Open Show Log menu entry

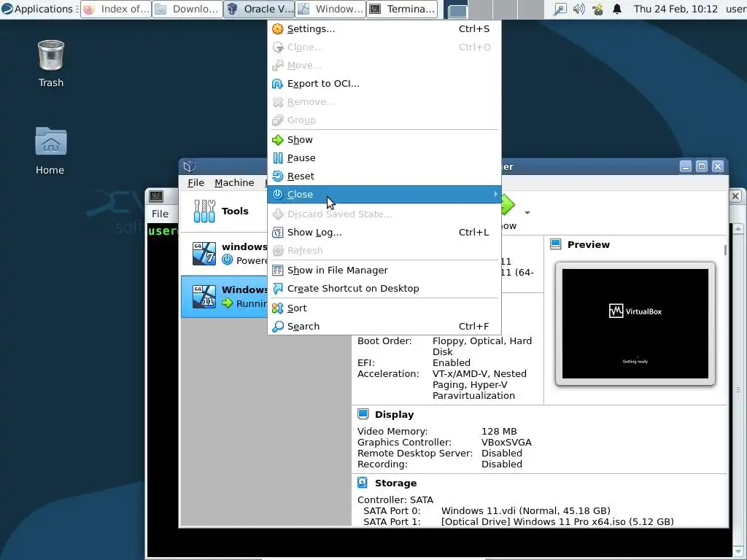coord(384,233)
